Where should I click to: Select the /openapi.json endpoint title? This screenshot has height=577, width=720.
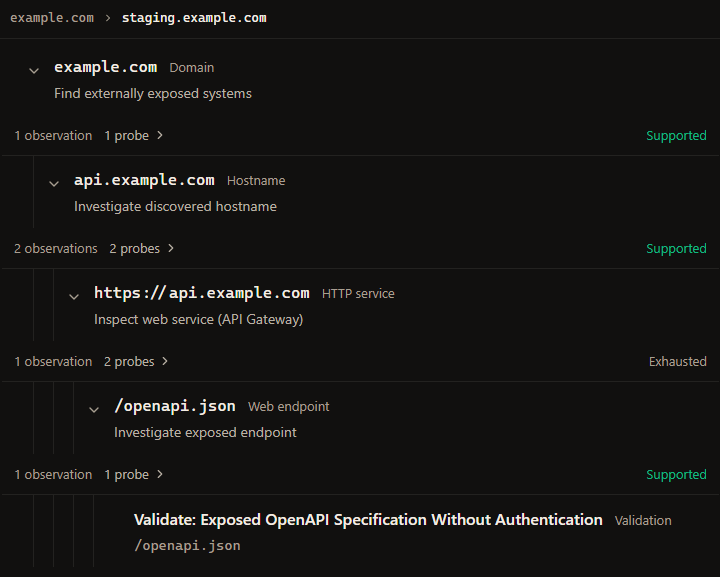coord(175,406)
